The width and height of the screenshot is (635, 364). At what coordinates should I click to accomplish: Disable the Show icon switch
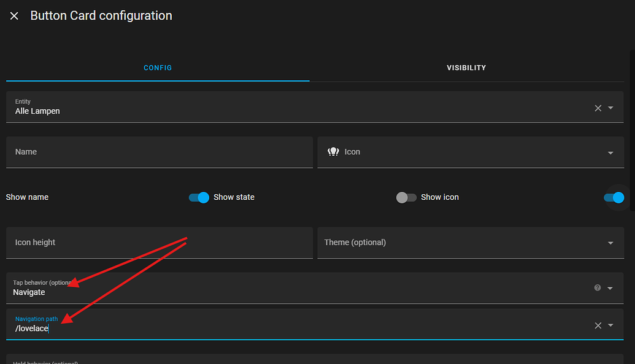(614, 197)
